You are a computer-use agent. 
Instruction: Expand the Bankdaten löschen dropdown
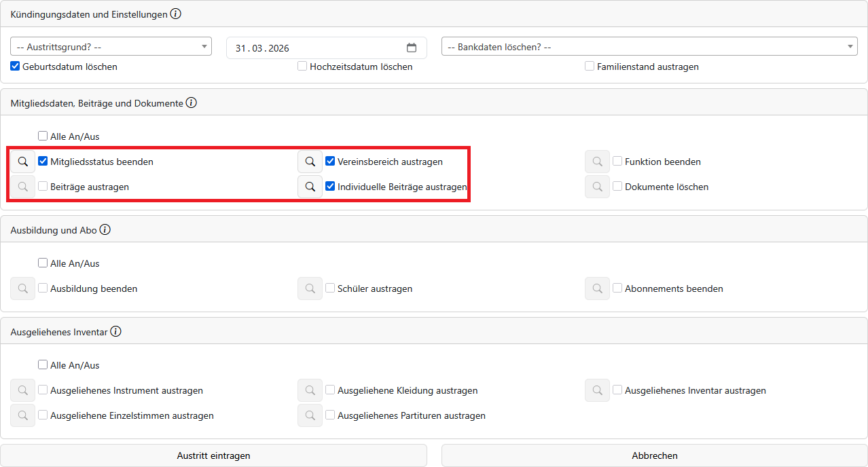(x=649, y=47)
